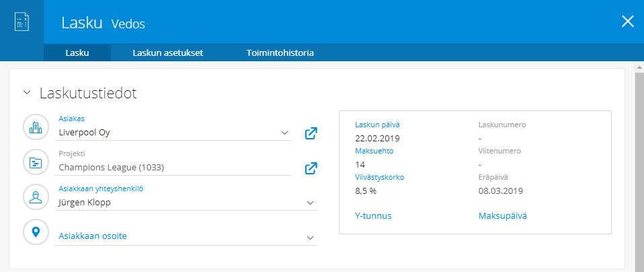The height and width of the screenshot is (272, 644).
Task: Click the Maksupäivä link
Action: (x=502, y=216)
